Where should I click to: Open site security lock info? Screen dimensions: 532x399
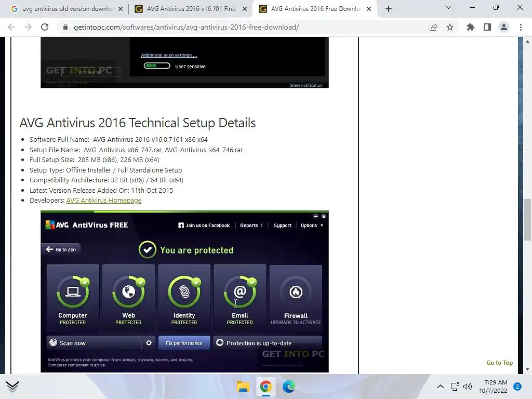(x=65, y=27)
